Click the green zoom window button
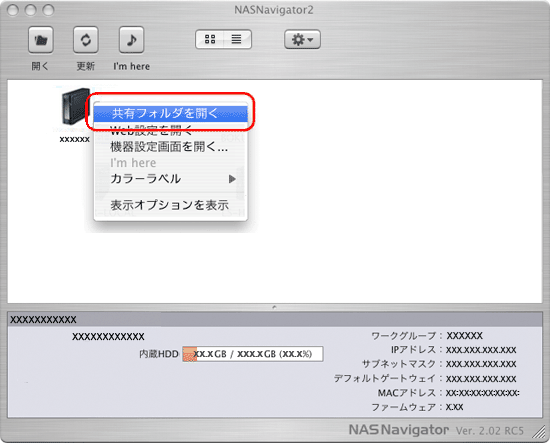The width and height of the screenshot is (550, 443). (48, 10)
